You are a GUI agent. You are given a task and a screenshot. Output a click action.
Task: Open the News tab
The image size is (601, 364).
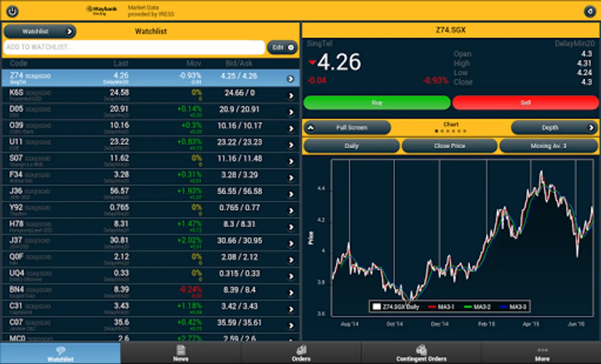tap(180, 353)
